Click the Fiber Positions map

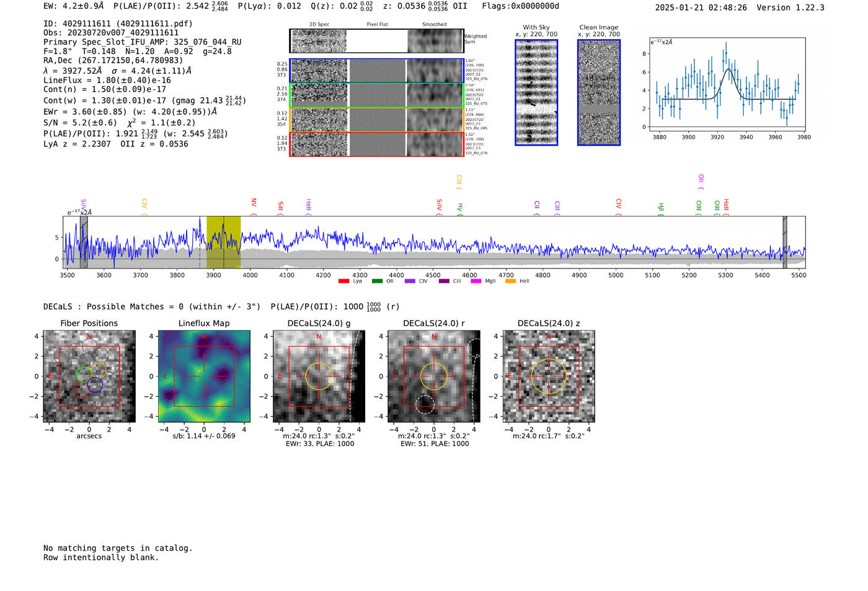click(89, 376)
